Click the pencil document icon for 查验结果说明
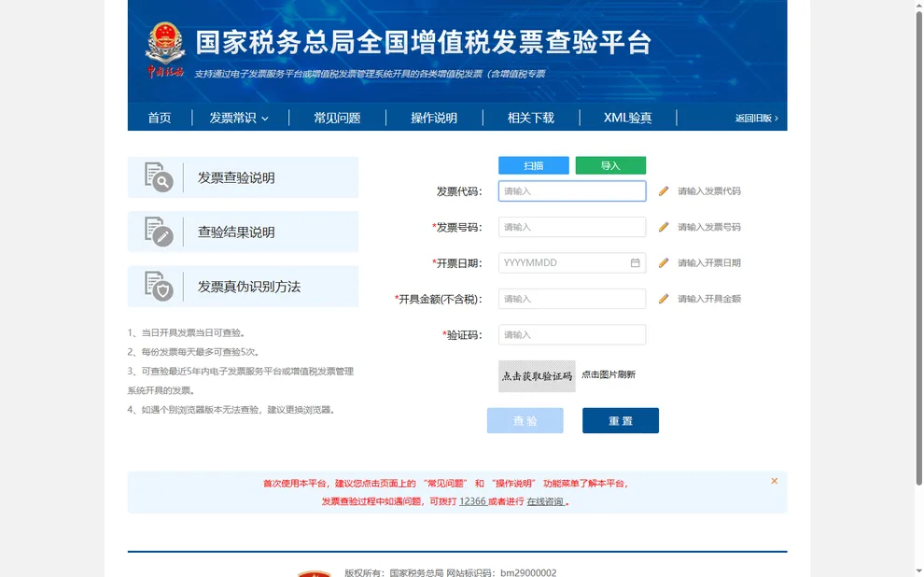 pos(159,232)
